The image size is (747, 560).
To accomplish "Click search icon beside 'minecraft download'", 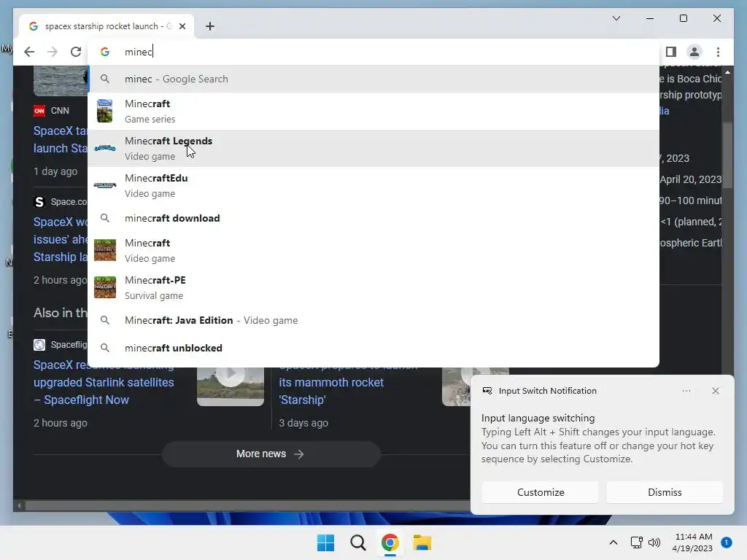I will point(105,218).
